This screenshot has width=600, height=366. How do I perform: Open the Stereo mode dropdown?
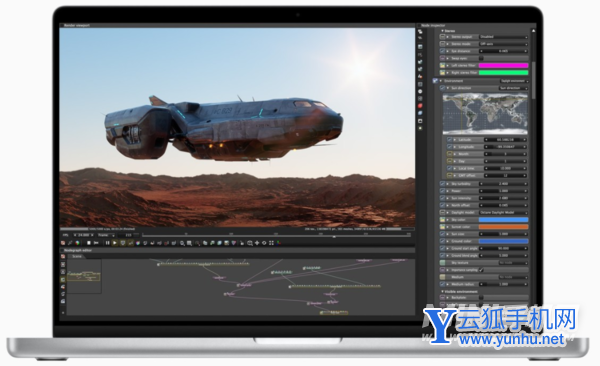(x=504, y=44)
